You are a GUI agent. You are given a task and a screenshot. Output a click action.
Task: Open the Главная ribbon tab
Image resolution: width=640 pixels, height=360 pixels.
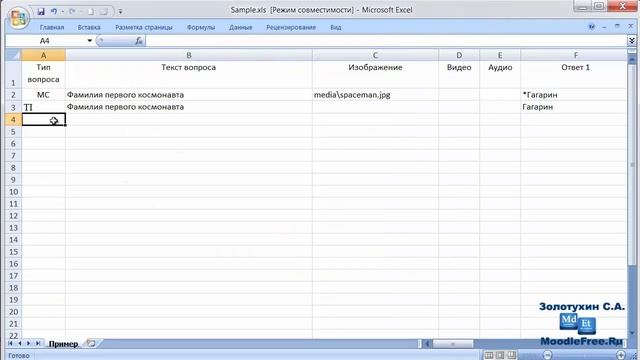[52, 27]
